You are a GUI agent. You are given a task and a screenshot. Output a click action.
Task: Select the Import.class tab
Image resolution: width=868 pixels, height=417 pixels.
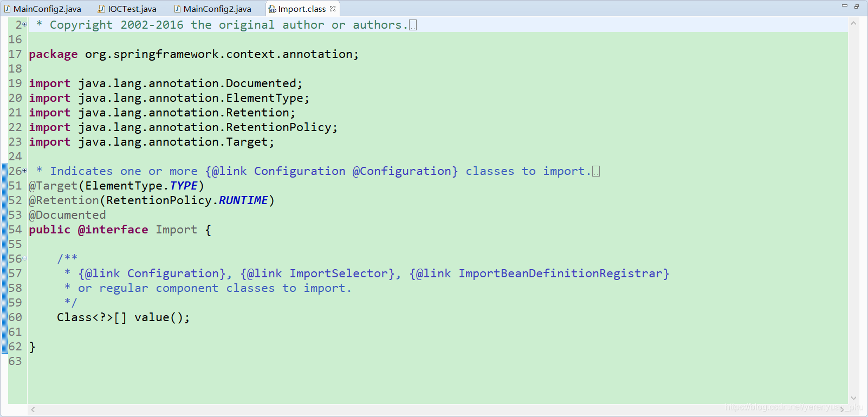302,9
